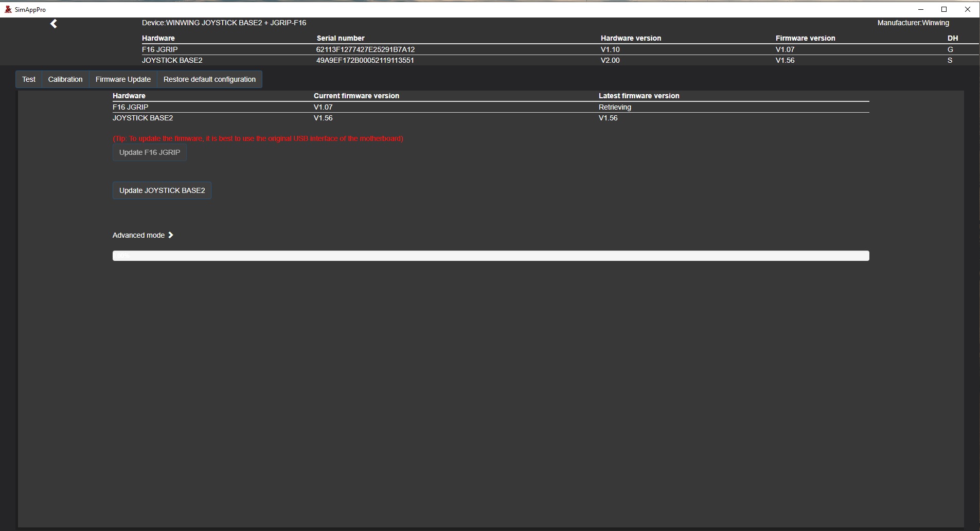Image resolution: width=980 pixels, height=531 pixels.
Task: Click hardware version V2.00 cell
Action: click(x=610, y=60)
